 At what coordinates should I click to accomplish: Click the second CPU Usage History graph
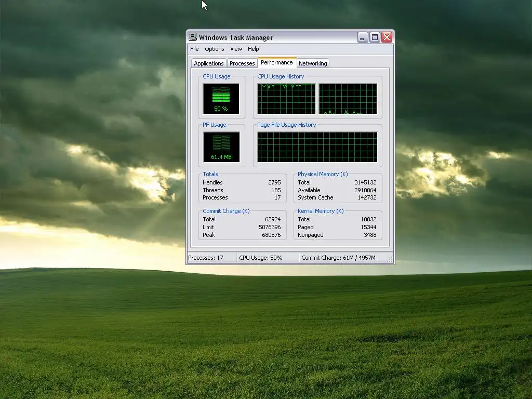pyautogui.click(x=348, y=99)
